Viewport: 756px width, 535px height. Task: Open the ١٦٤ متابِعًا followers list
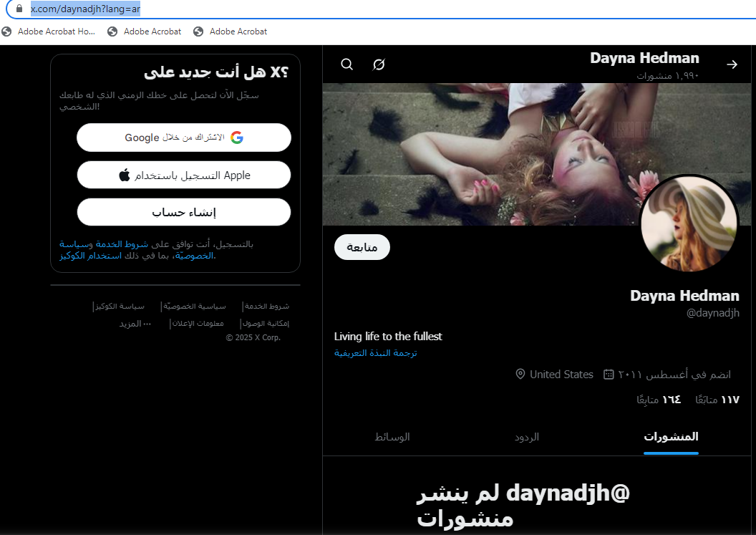(x=659, y=400)
